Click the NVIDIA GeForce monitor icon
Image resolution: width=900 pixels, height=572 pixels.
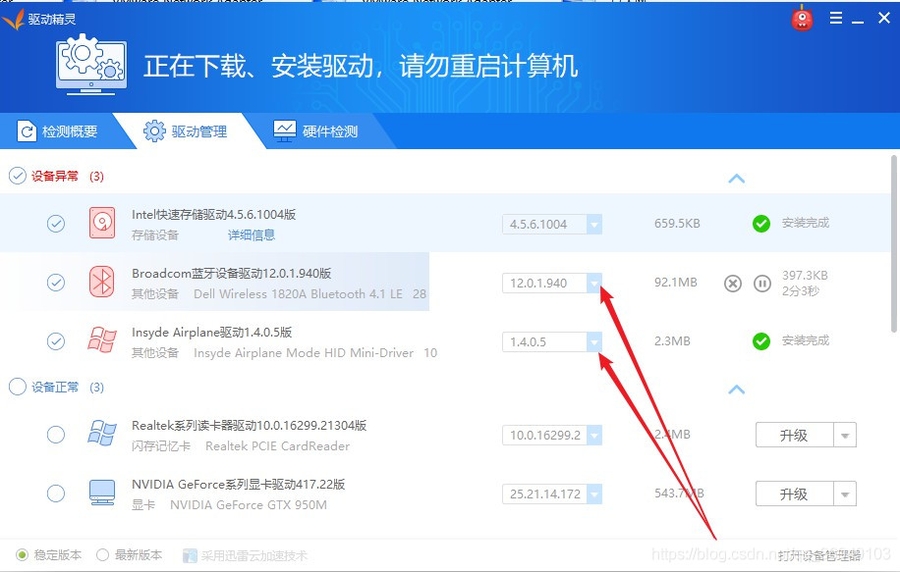[102, 493]
